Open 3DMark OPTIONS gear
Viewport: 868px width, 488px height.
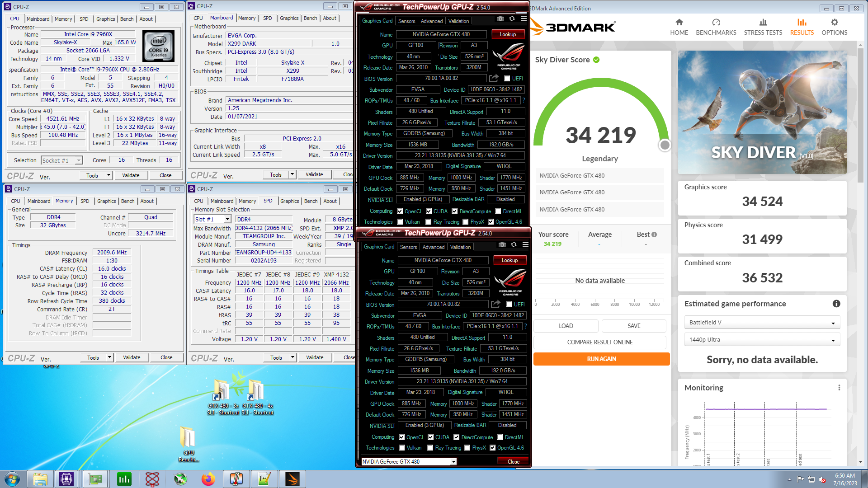835,27
